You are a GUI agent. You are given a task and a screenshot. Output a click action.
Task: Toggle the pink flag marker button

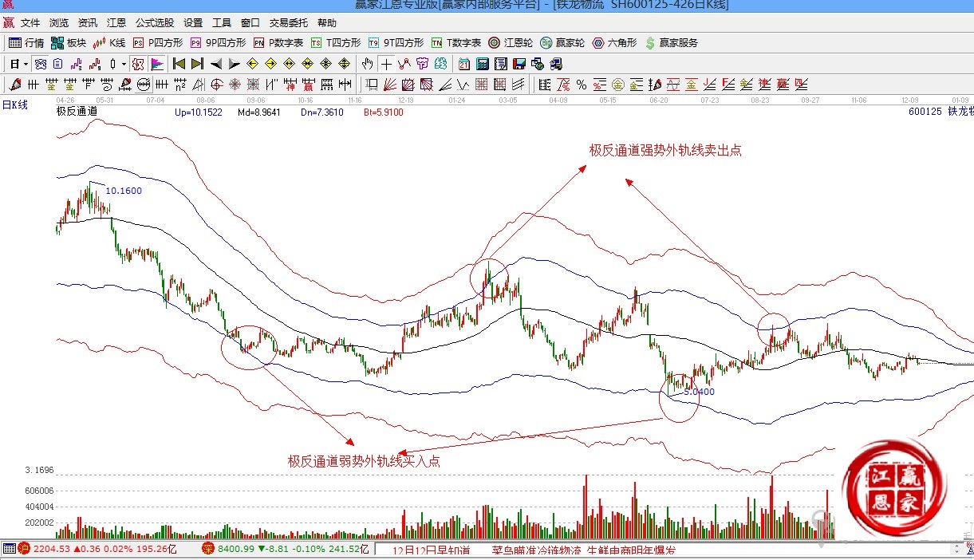pyautogui.click(x=157, y=64)
